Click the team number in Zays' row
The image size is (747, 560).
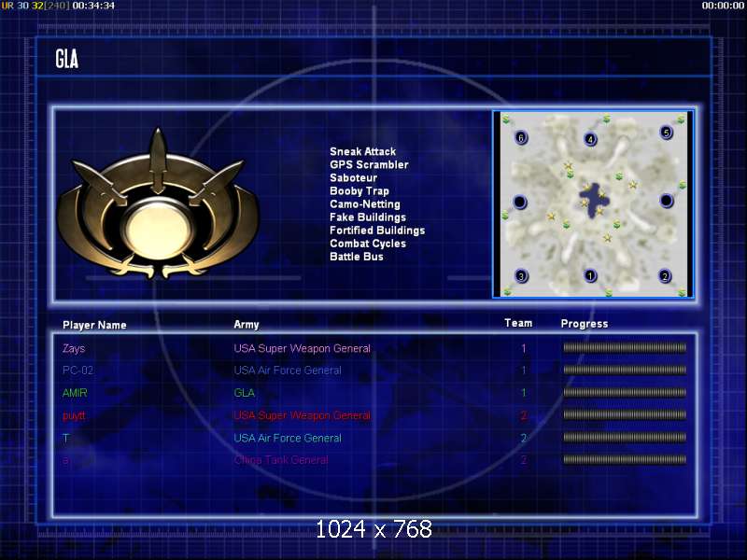point(524,348)
